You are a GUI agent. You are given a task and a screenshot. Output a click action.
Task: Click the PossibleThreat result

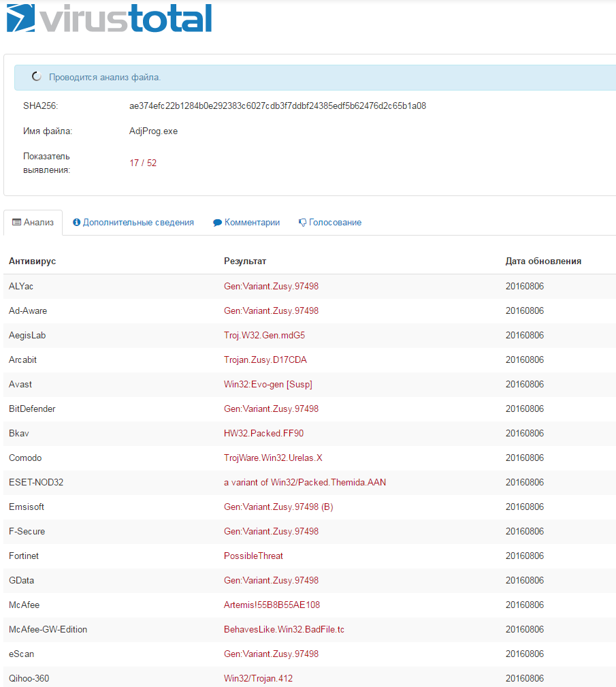(254, 556)
